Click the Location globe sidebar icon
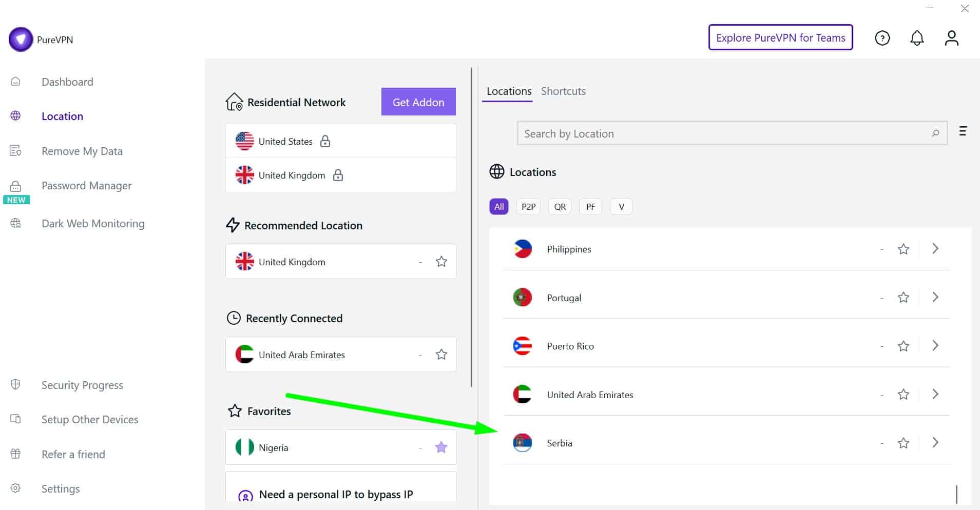 pos(15,116)
